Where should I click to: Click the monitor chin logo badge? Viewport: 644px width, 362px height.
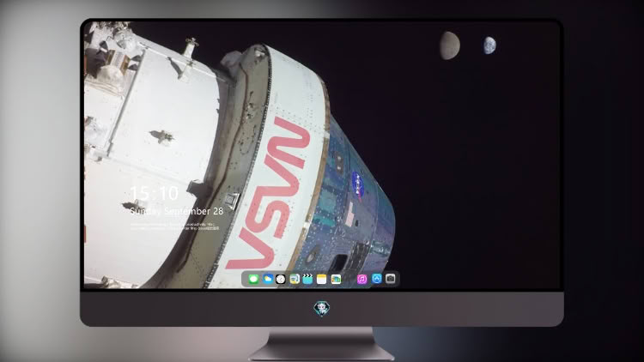coord(321,308)
